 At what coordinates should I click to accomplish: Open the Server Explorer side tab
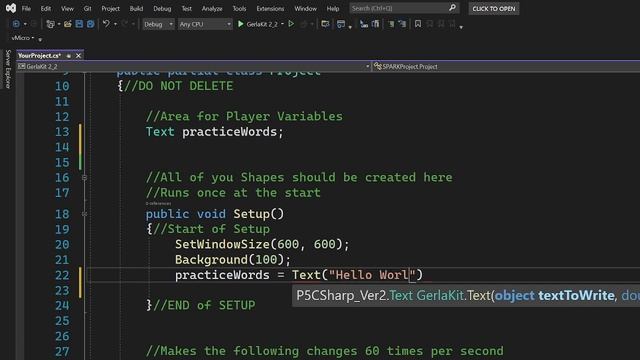(8, 69)
